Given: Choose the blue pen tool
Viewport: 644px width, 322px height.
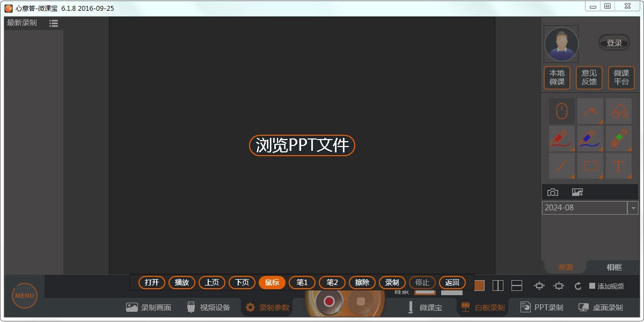Looking at the screenshot, I should (590, 138).
